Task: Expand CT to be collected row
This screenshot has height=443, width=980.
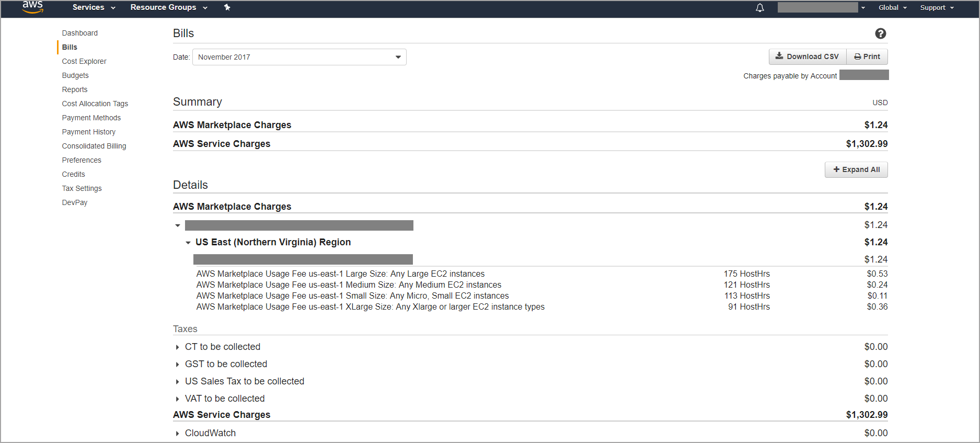Action: tap(178, 347)
